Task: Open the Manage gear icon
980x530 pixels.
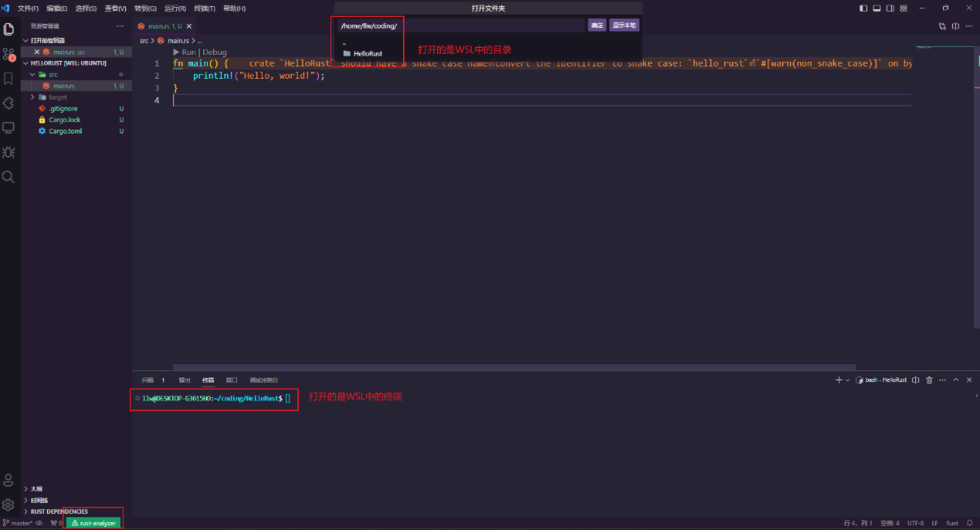Action: point(8,505)
